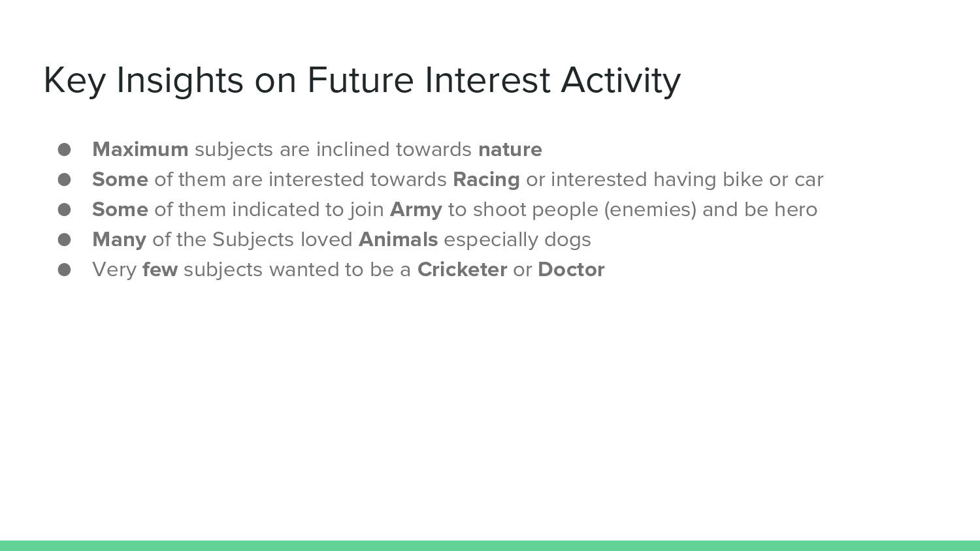Click the bold word 'Army'
The width and height of the screenshot is (980, 551).
416,210
